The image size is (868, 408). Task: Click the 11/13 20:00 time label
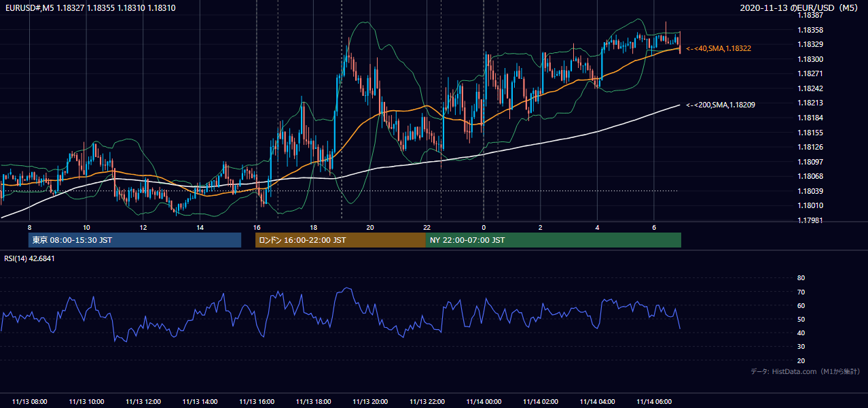point(370,402)
